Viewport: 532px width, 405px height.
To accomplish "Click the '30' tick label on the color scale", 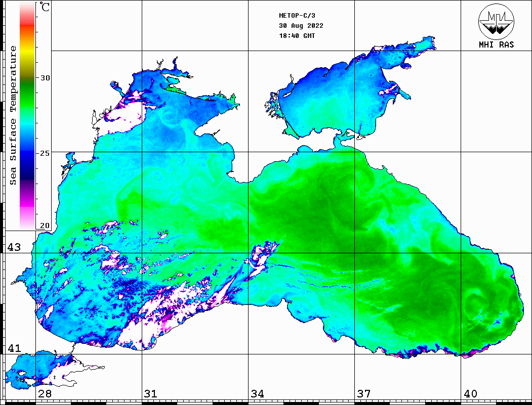I will point(45,78).
